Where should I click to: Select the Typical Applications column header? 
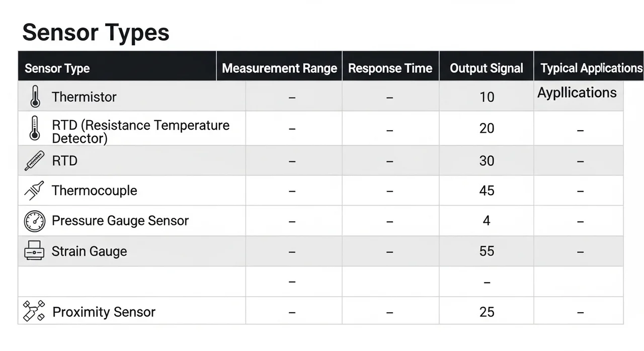591,68
